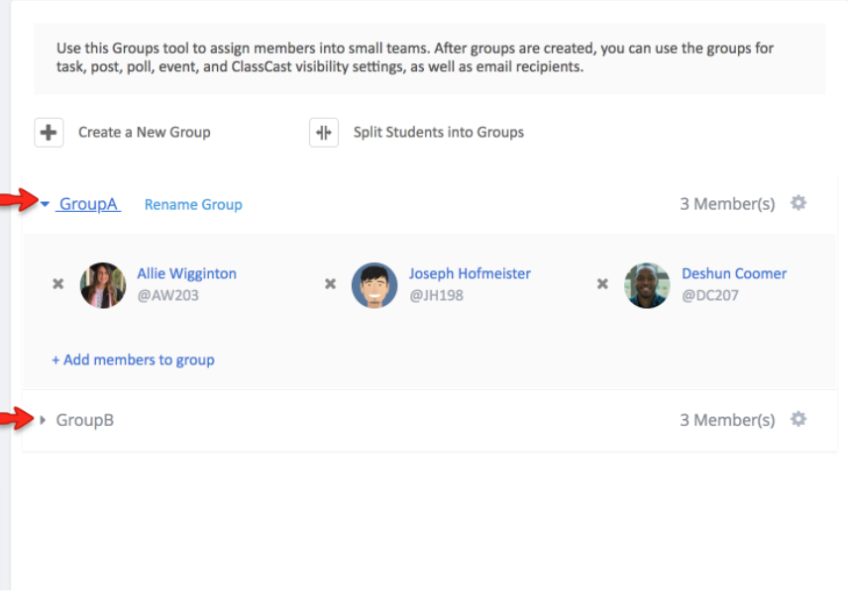
Task: Click the split students icon
Action: pyautogui.click(x=323, y=133)
